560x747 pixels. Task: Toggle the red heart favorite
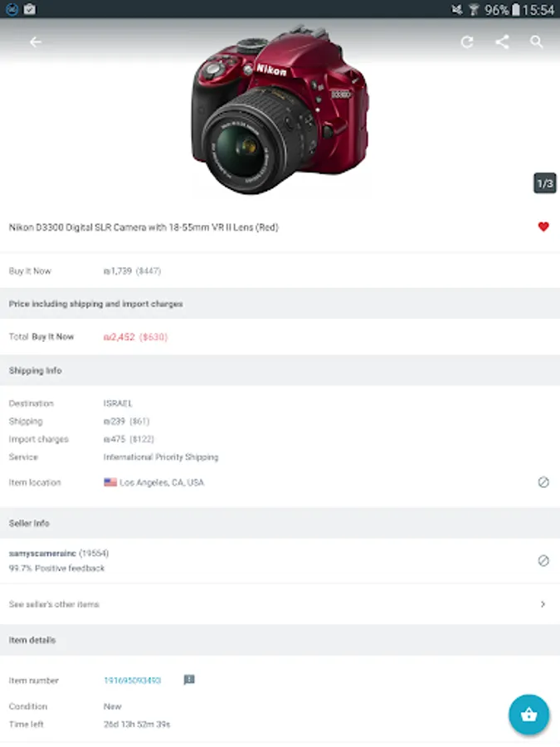tap(543, 227)
